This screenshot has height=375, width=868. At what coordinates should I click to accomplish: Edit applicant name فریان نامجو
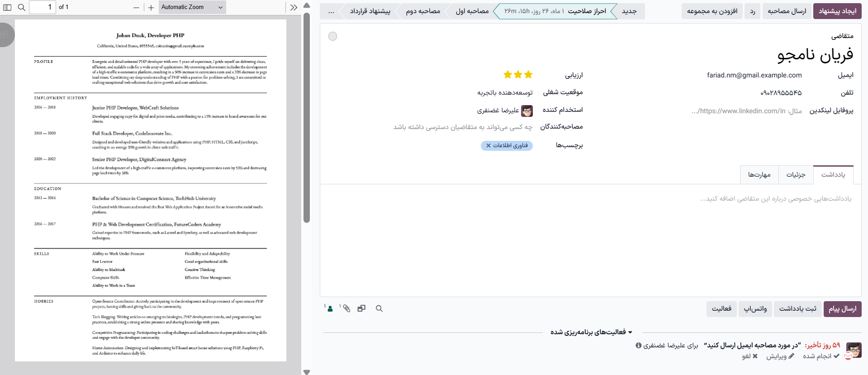point(815,55)
